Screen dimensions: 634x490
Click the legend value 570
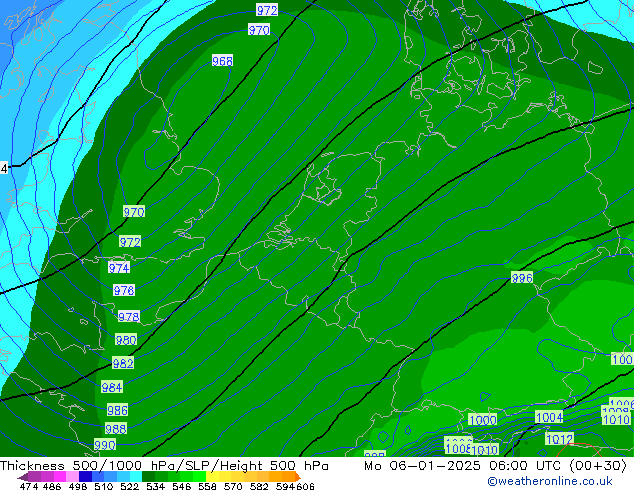[x=233, y=486]
